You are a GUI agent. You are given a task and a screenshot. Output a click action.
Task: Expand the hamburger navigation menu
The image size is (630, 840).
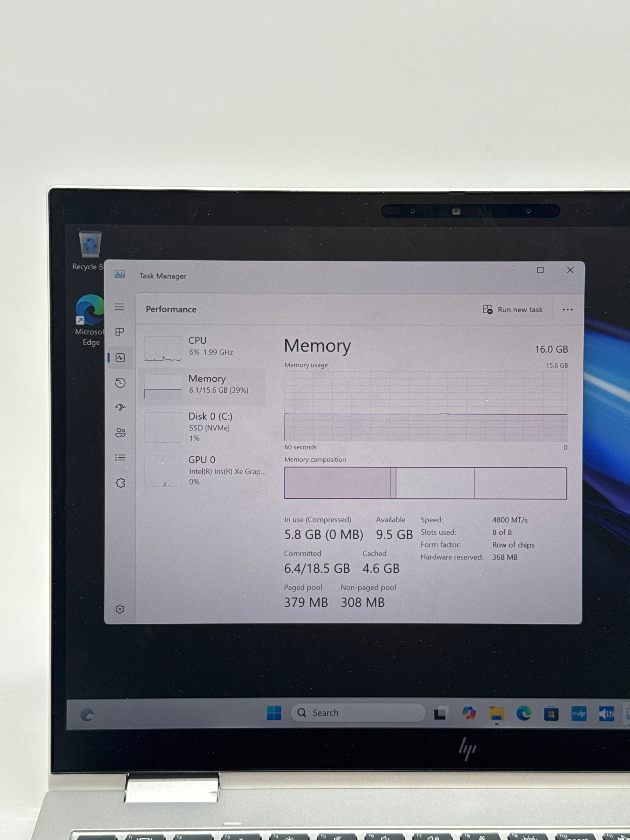(119, 307)
